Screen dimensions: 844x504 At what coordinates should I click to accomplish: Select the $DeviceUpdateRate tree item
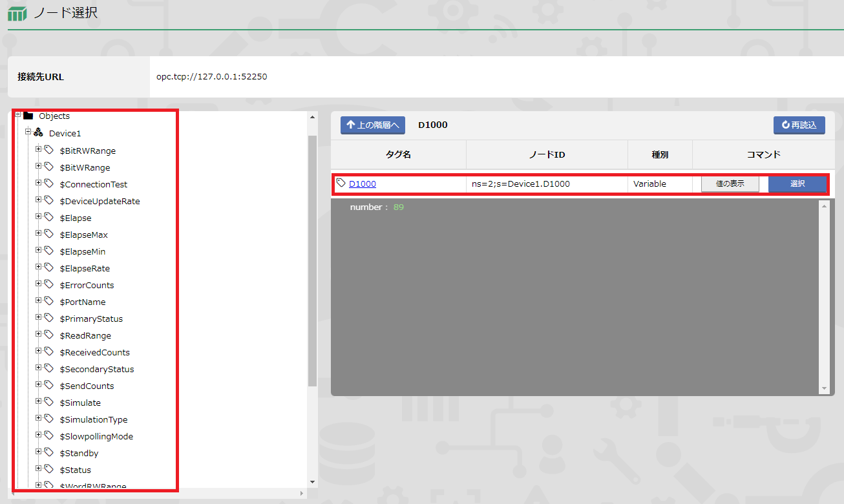pos(100,201)
